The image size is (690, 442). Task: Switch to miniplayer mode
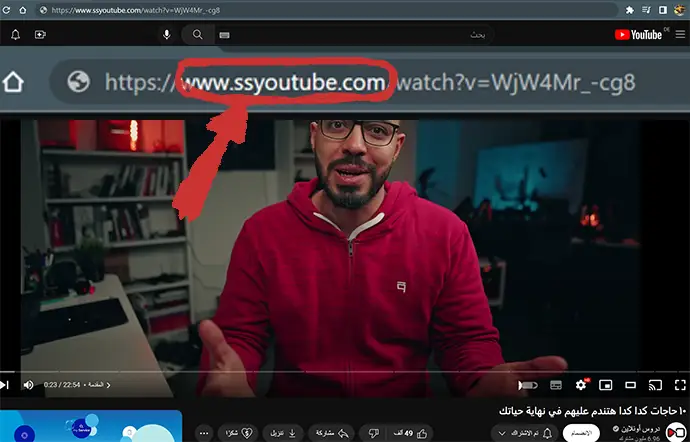[x=606, y=385]
